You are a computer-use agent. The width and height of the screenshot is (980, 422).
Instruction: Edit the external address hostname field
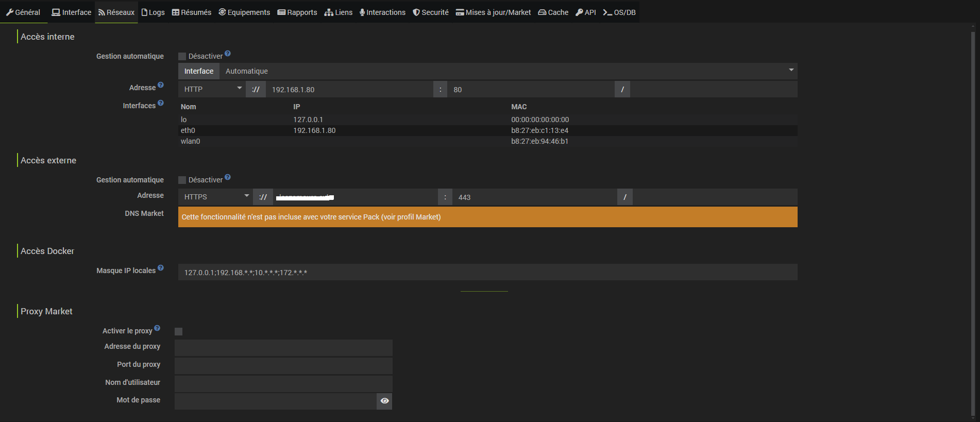[x=356, y=197]
